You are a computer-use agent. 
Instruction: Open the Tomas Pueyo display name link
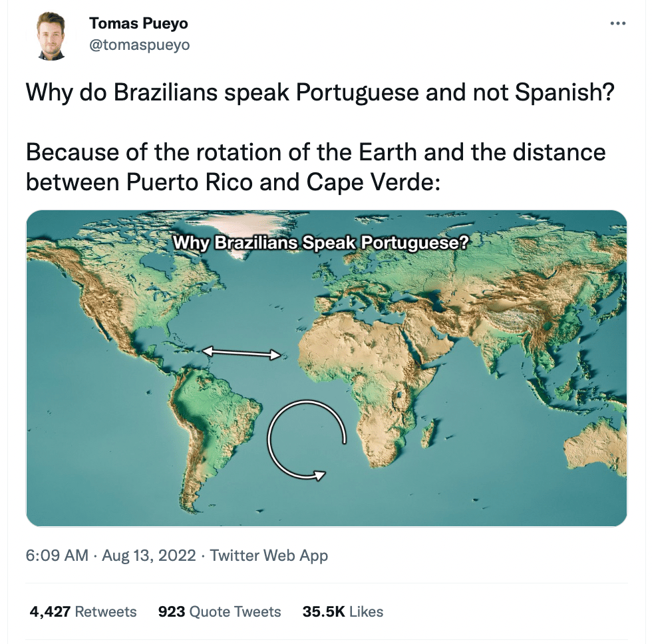tap(138, 23)
